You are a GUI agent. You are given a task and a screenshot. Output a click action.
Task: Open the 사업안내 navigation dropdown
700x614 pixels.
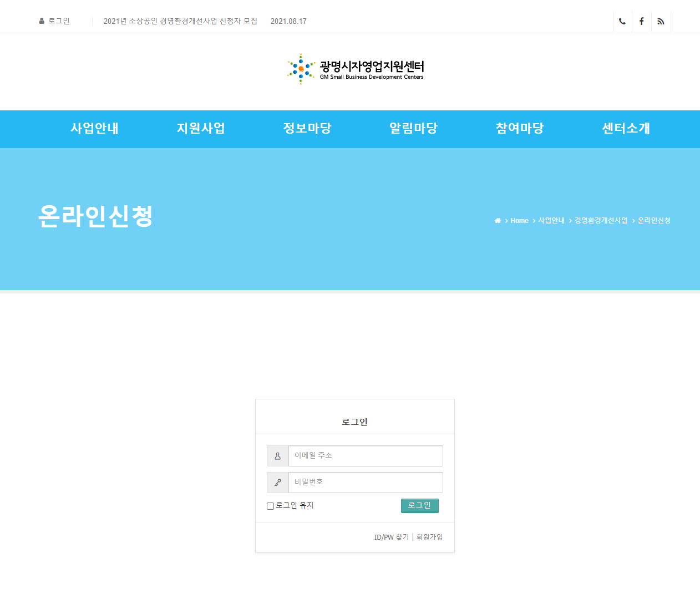coord(94,128)
